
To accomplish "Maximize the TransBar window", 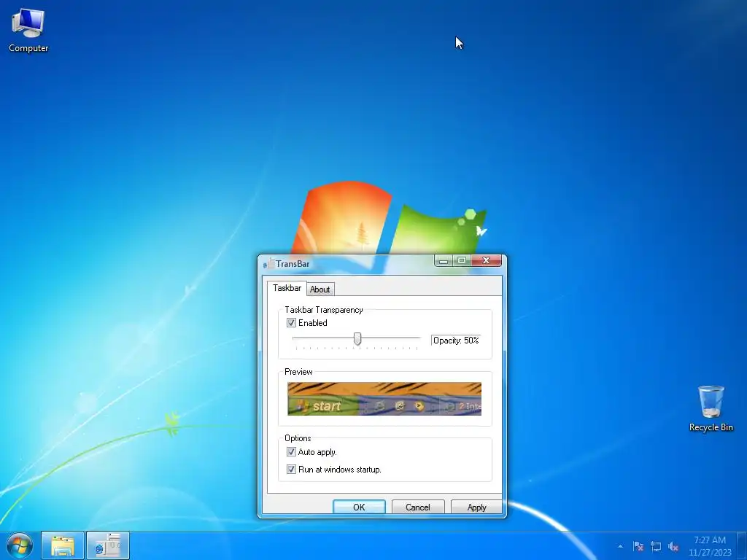I will point(462,260).
